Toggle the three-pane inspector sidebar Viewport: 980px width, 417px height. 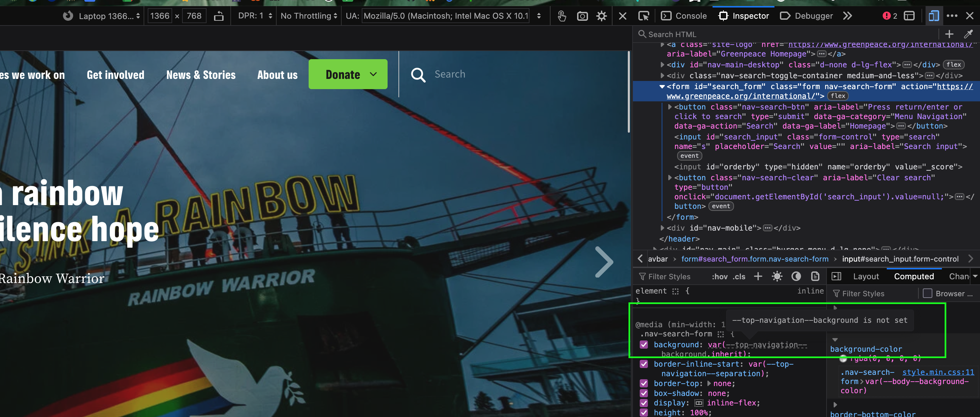836,276
